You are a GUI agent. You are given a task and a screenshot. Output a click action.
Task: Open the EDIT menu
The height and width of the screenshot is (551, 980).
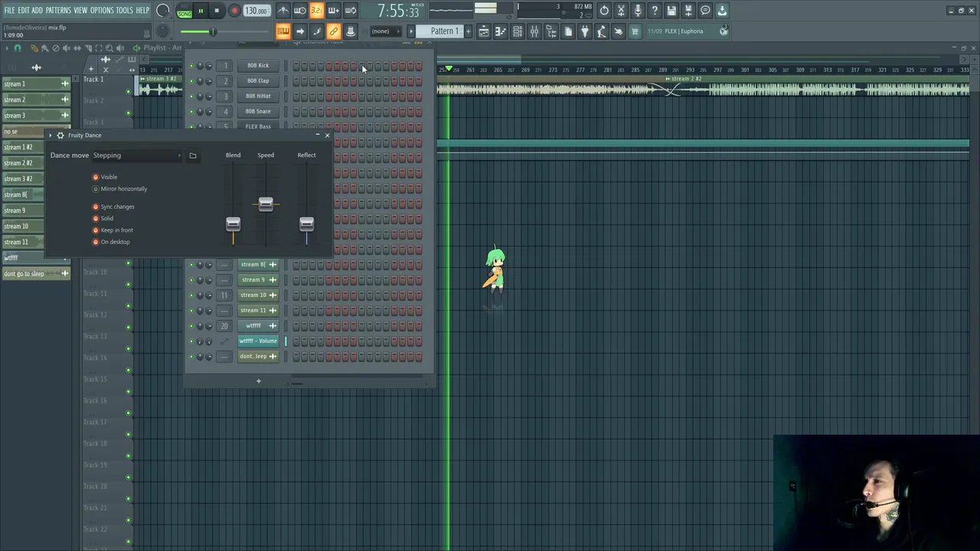[23, 10]
